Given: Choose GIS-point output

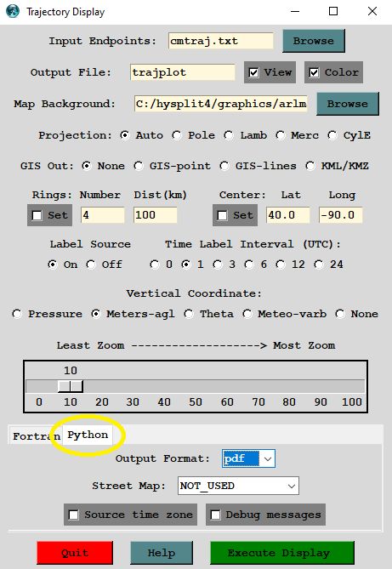Looking at the screenshot, I should [x=139, y=166].
